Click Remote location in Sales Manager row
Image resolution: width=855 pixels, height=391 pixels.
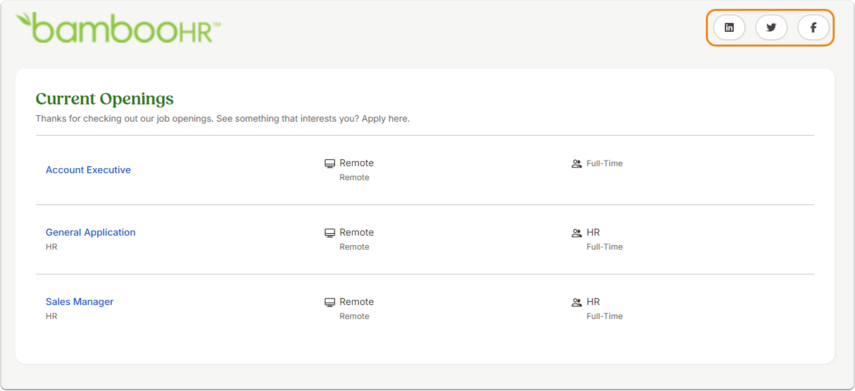(x=357, y=302)
